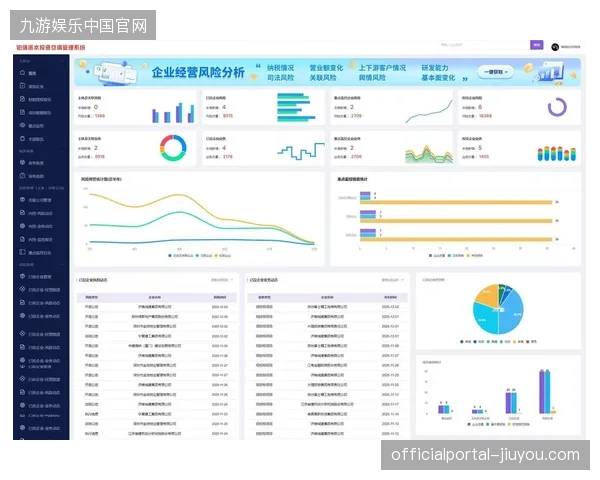Click the 一键获取 button in banner
The width and height of the screenshot is (600, 480).
click(495, 72)
